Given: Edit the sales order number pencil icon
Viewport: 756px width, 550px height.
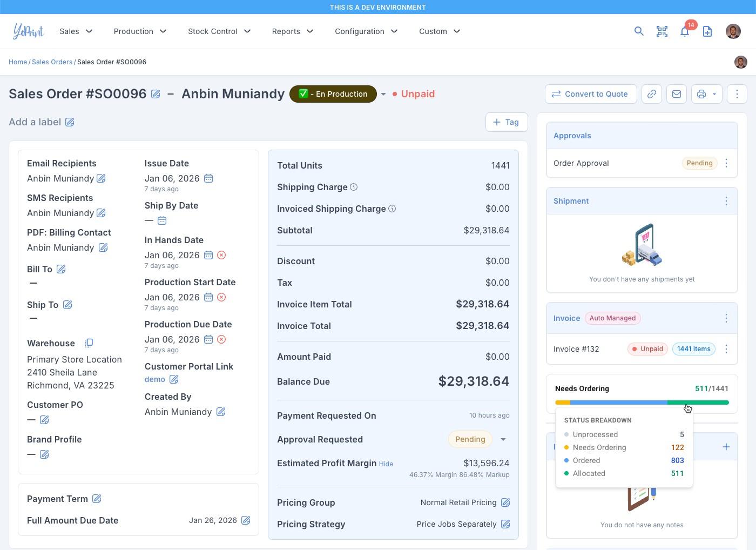Looking at the screenshot, I should 156,94.
